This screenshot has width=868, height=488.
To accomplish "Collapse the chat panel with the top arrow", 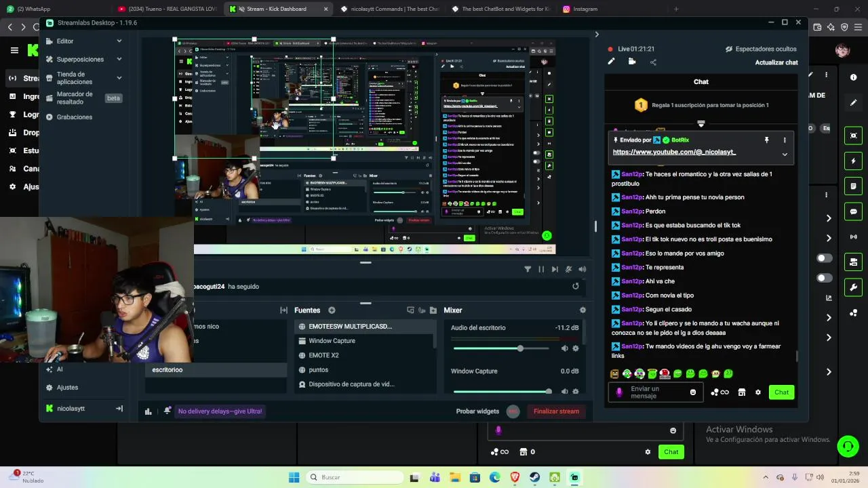I will [x=597, y=34].
